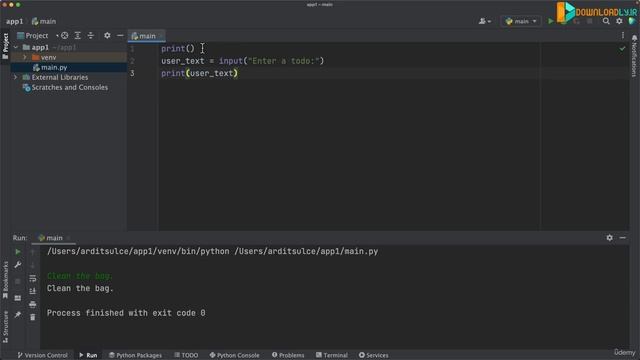Toggle soft-wrap in Run console
Image resolution: width=640 pixels, height=360 pixels.
pyautogui.click(x=33, y=278)
